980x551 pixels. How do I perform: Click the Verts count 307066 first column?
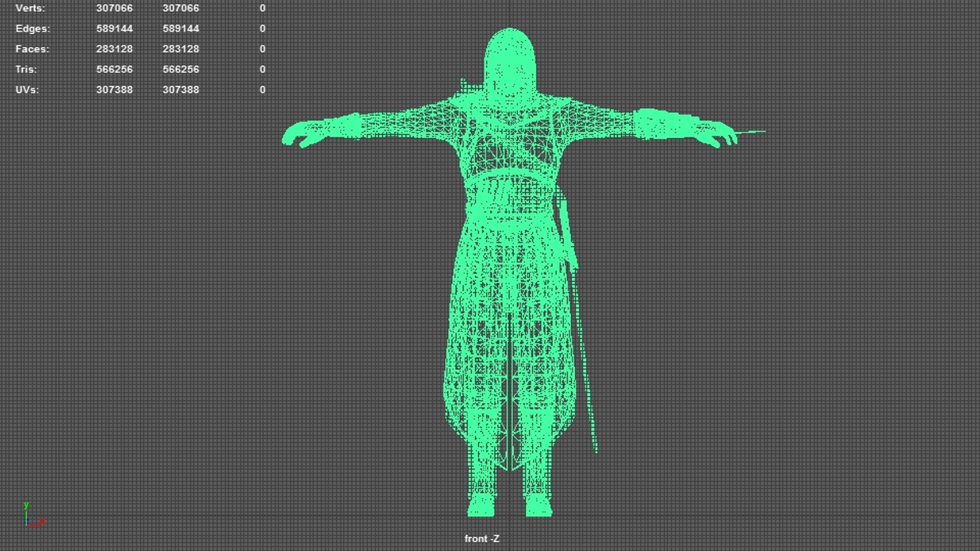[114, 8]
